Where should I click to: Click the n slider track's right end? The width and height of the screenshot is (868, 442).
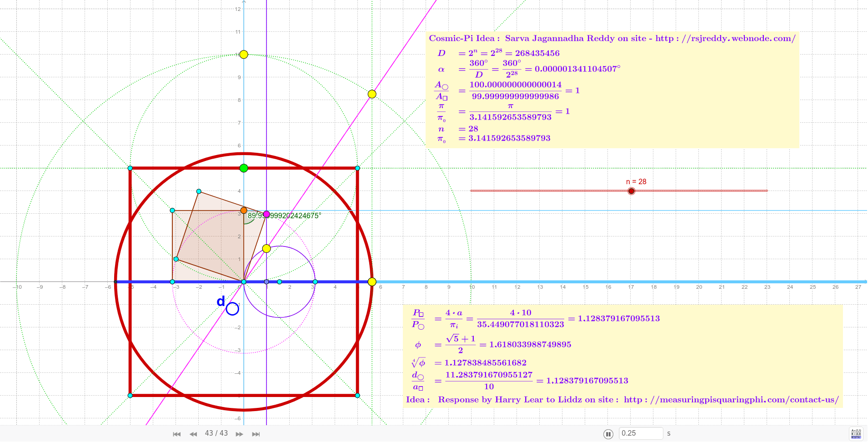(x=767, y=191)
